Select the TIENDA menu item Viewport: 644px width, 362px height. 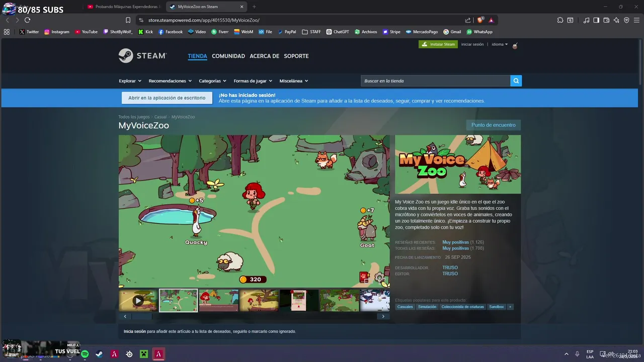(197, 56)
